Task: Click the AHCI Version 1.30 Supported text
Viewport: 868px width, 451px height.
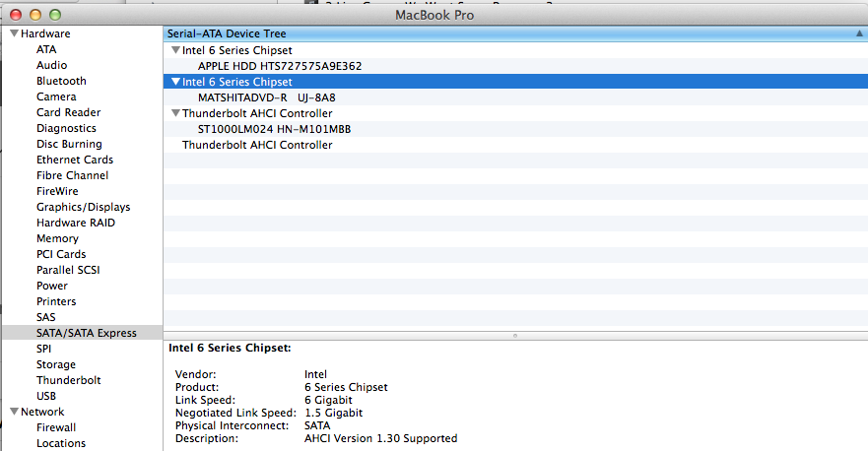Action: (x=381, y=438)
